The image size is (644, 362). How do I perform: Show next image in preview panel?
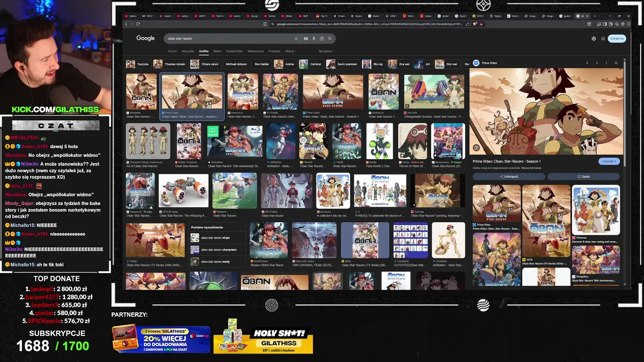click(597, 63)
